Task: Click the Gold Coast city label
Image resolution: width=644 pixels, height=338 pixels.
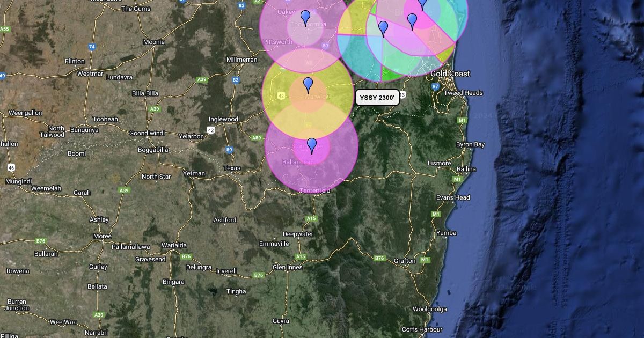Action: (x=450, y=74)
